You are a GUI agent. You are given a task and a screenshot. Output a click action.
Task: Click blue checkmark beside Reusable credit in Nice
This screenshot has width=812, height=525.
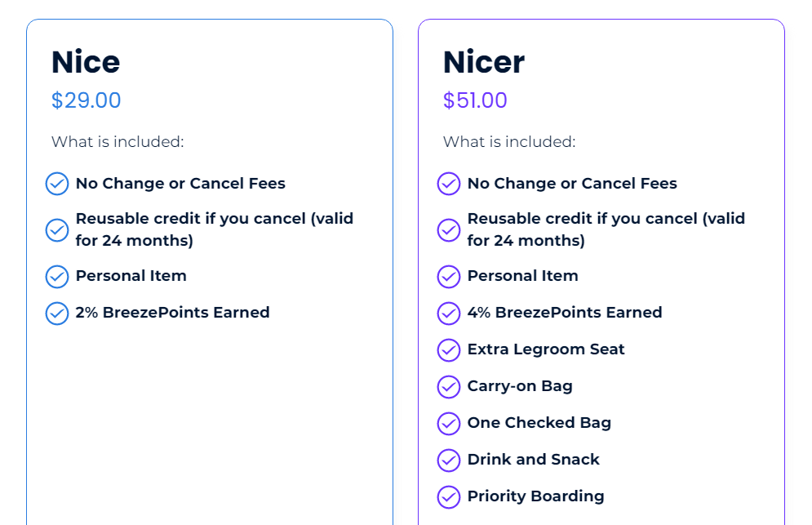57,230
